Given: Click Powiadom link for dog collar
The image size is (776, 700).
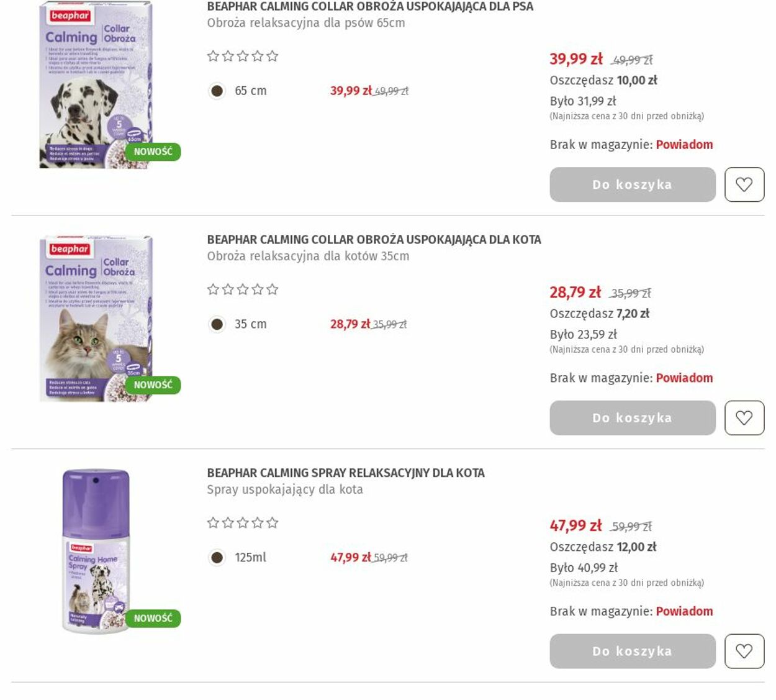Looking at the screenshot, I should 684,145.
